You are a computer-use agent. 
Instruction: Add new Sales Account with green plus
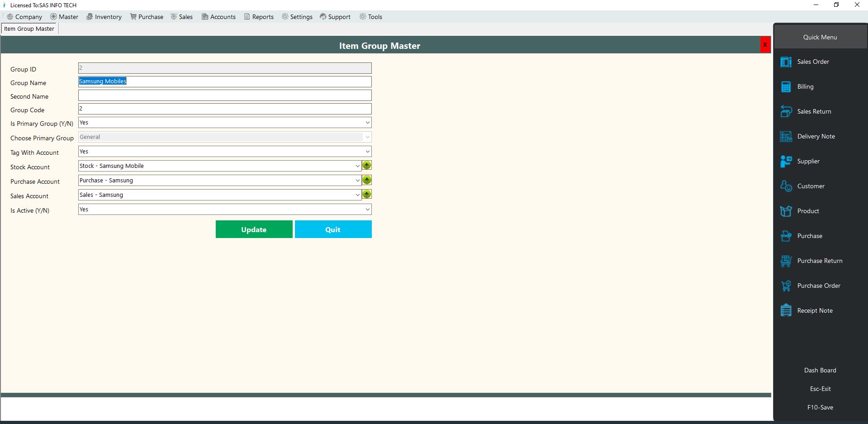pyautogui.click(x=367, y=195)
